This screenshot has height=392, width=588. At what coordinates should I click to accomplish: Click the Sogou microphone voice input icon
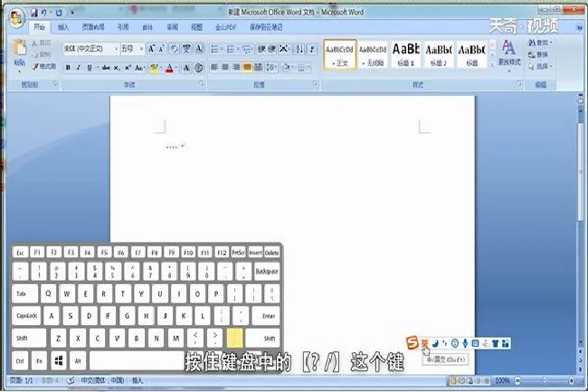click(x=465, y=343)
